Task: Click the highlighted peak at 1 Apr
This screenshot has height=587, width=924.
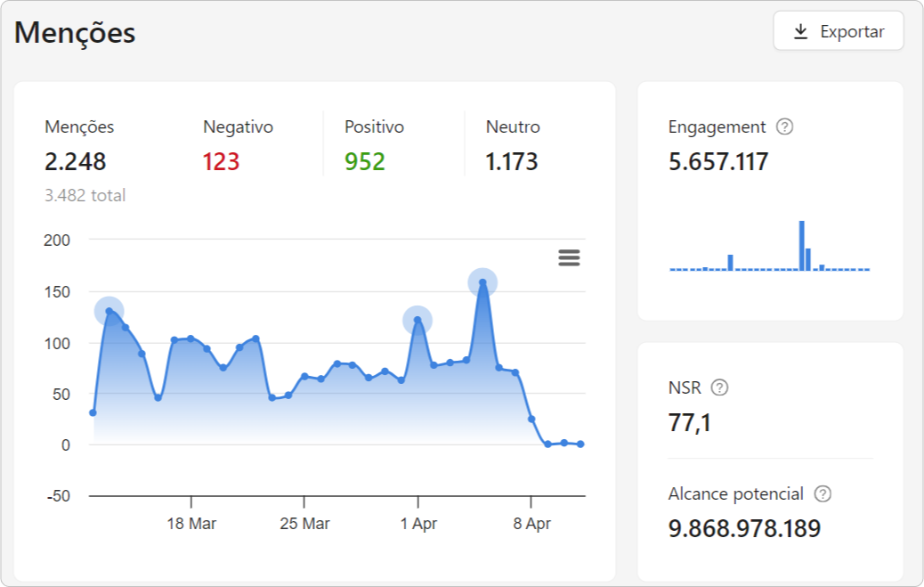Action: pos(417,321)
